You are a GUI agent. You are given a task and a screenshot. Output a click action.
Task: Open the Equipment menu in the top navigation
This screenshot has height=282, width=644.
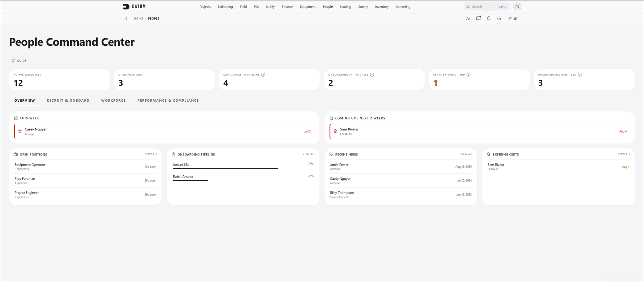[x=308, y=7]
